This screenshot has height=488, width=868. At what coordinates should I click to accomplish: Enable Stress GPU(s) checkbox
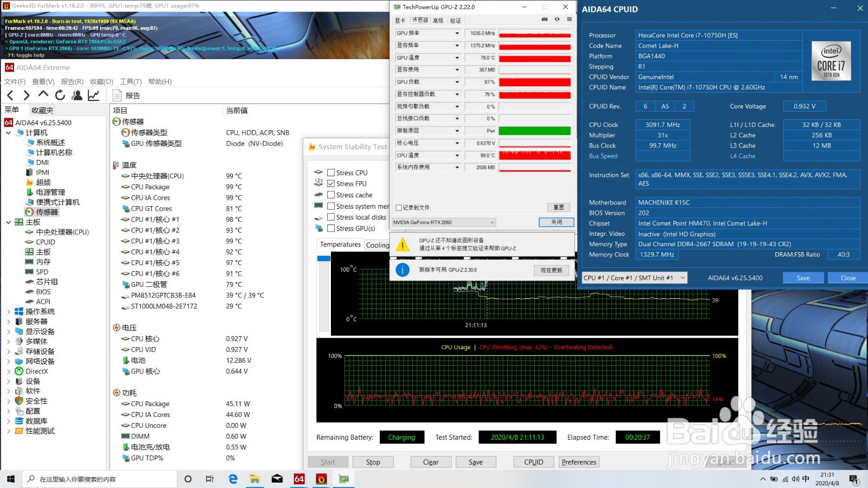pyautogui.click(x=331, y=229)
